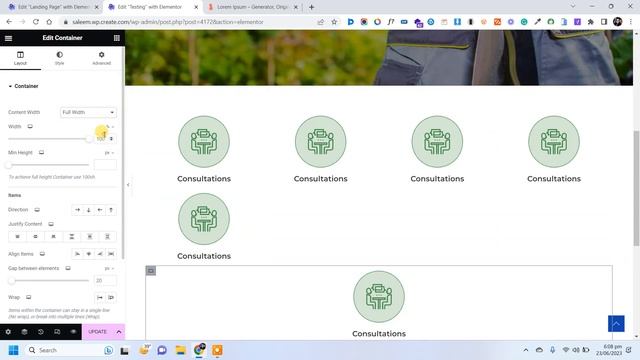Select Justify Content space between option

pos(71,237)
